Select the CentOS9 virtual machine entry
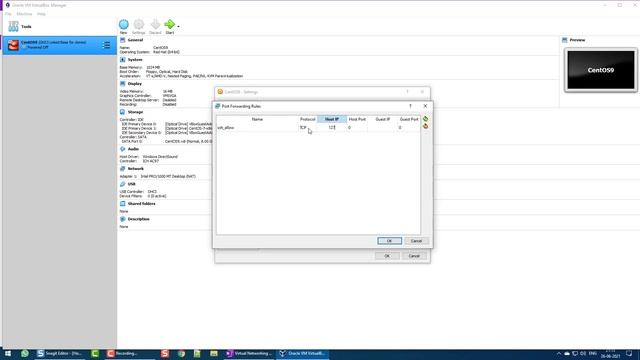The height and width of the screenshot is (360, 640). tap(60, 45)
